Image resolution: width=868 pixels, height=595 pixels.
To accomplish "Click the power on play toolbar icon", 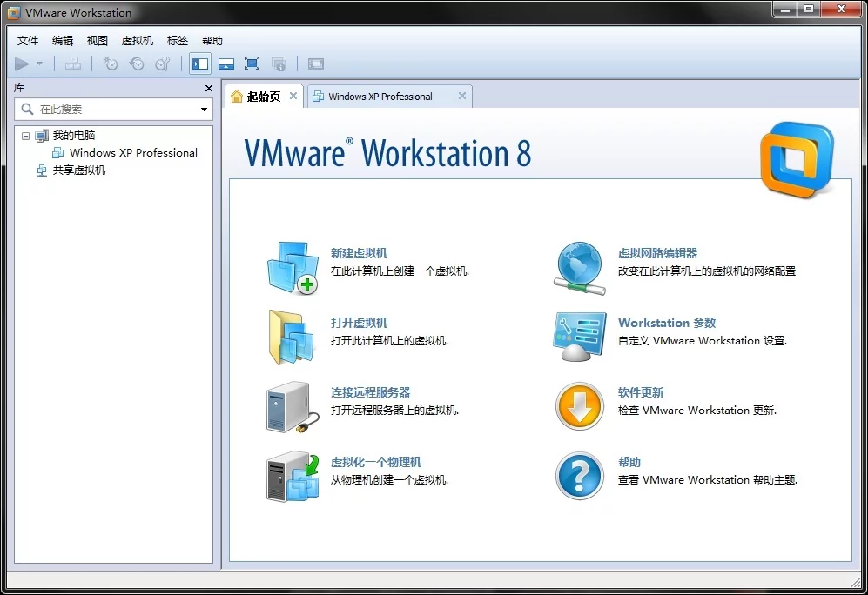I will pos(22,64).
